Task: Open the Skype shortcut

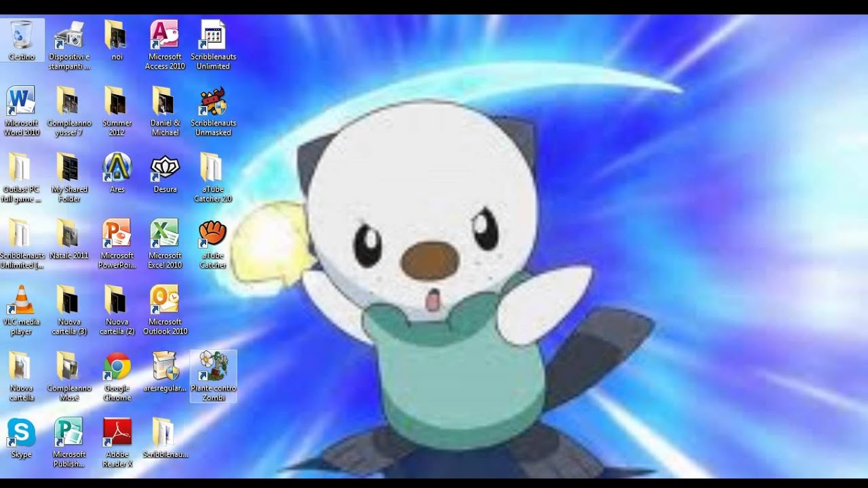Action: click(x=21, y=439)
